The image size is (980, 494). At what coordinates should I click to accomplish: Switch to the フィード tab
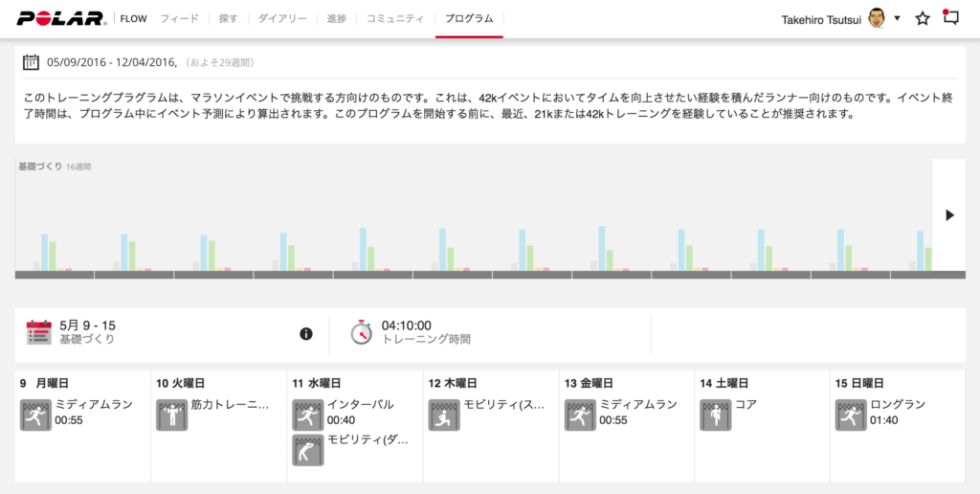click(x=179, y=18)
